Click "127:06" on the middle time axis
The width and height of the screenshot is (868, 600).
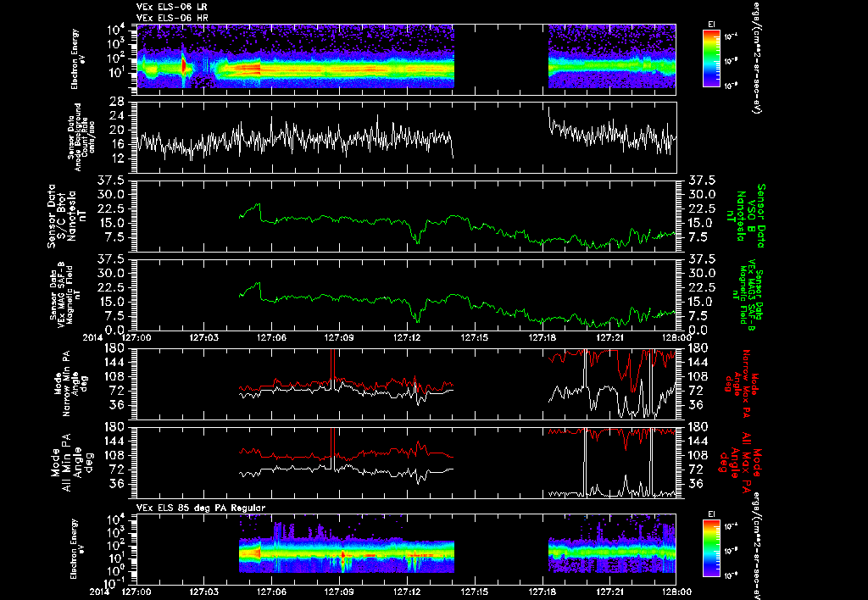(x=272, y=337)
